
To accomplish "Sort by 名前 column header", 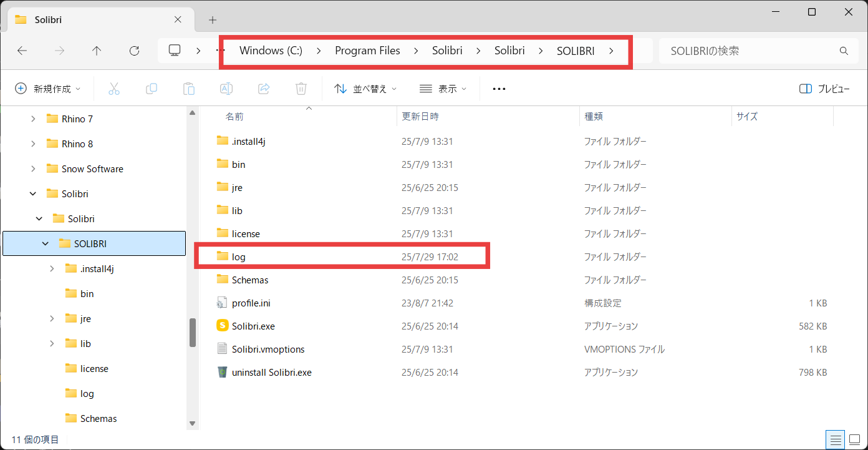I will [234, 117].
